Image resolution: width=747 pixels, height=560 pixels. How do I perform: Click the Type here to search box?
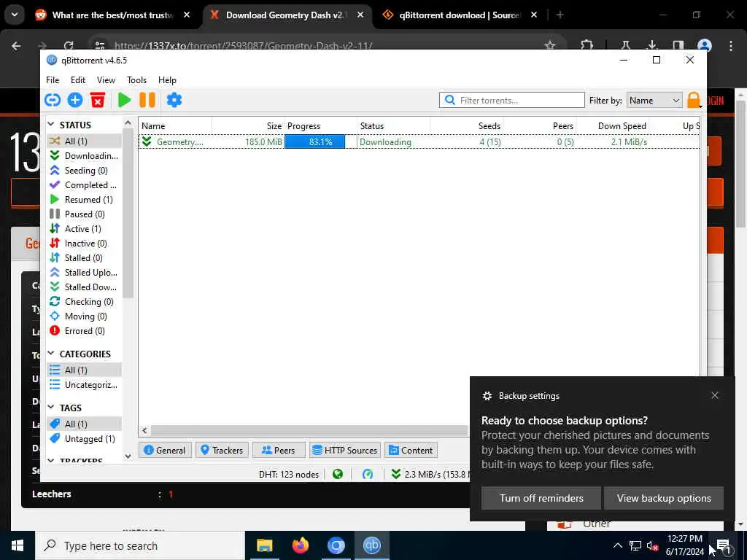coord(139,545)
